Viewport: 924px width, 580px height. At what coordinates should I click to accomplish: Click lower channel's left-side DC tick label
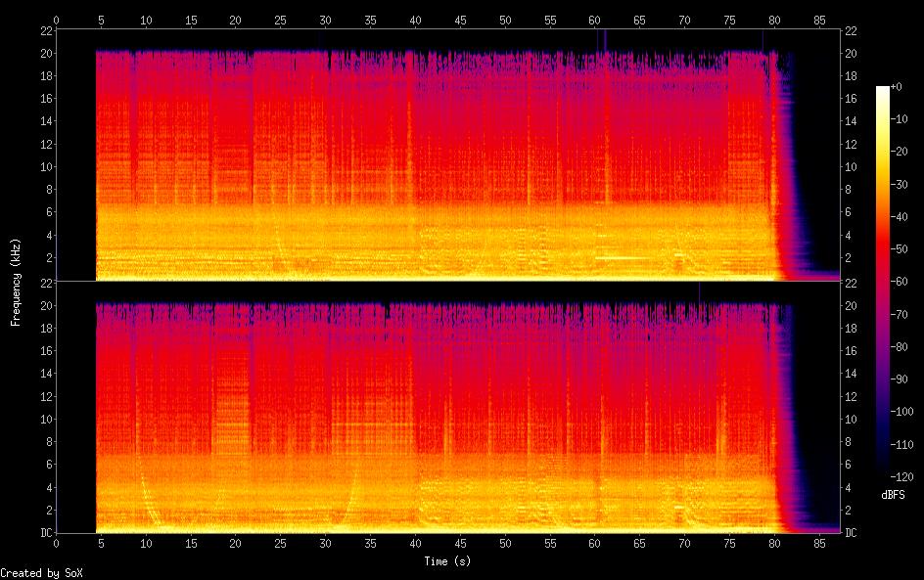(45, 533)
